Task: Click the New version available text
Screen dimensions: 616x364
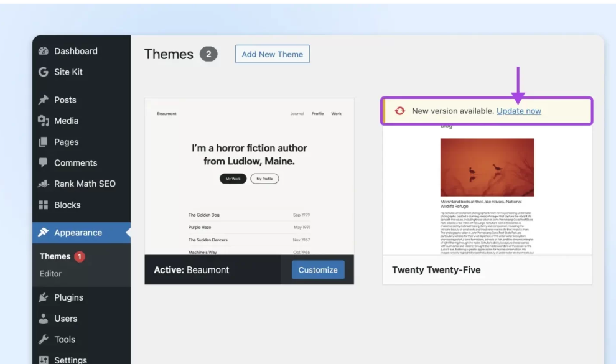Action: (x=453, y=111)
